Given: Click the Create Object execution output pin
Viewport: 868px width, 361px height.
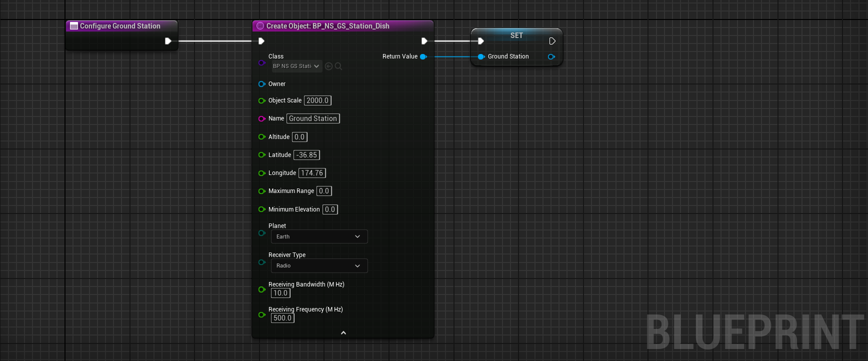Looking at the screenshot, I should (424, 41).
